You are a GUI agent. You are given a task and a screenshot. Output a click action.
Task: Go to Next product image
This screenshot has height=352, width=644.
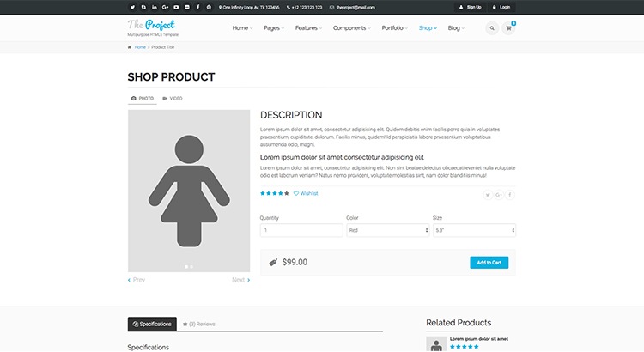tap(240, 280)
